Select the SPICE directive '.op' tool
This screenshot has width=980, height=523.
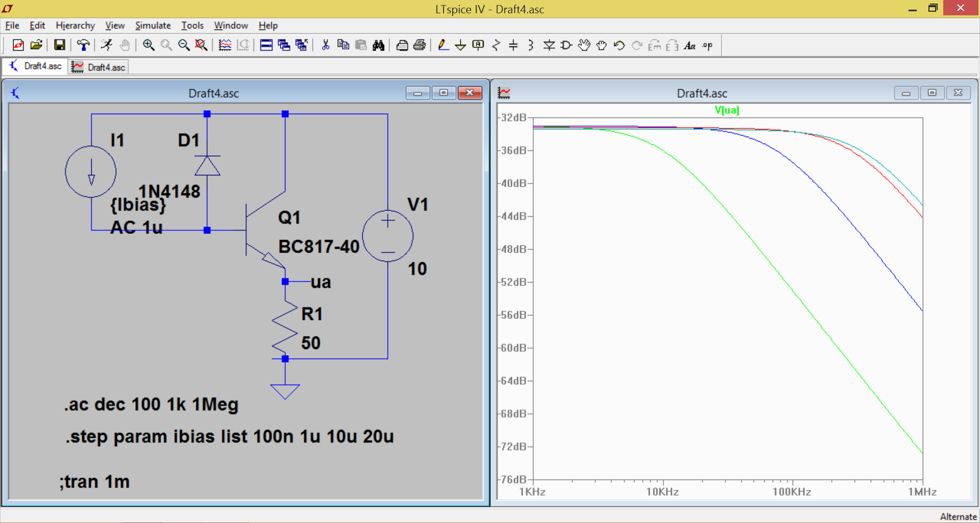point(707,45)
